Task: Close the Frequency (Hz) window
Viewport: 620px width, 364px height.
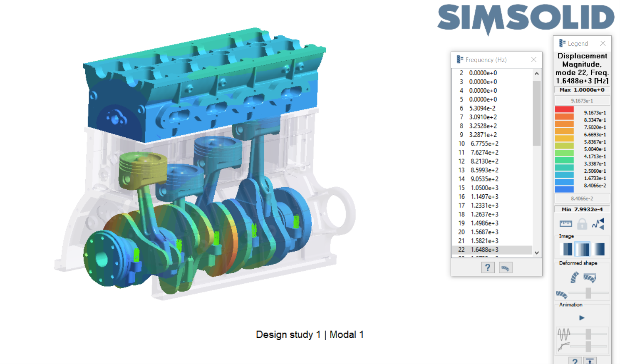Action: 534,60
